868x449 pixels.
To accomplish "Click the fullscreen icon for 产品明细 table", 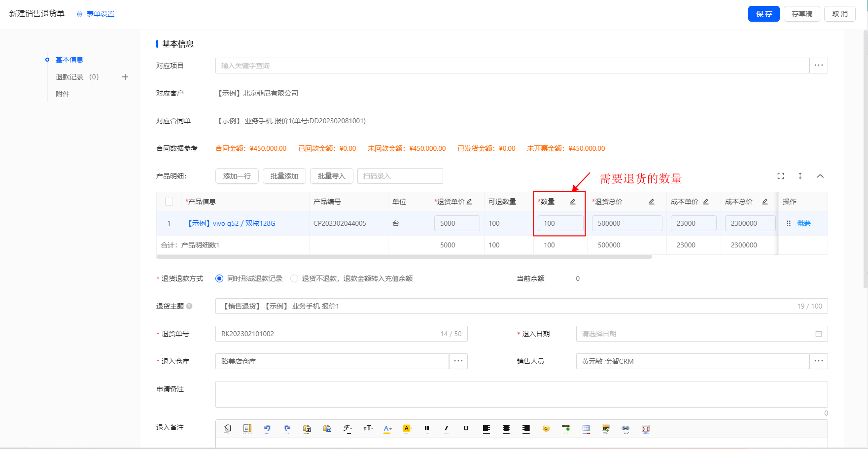I will click(x=781, y=176).
